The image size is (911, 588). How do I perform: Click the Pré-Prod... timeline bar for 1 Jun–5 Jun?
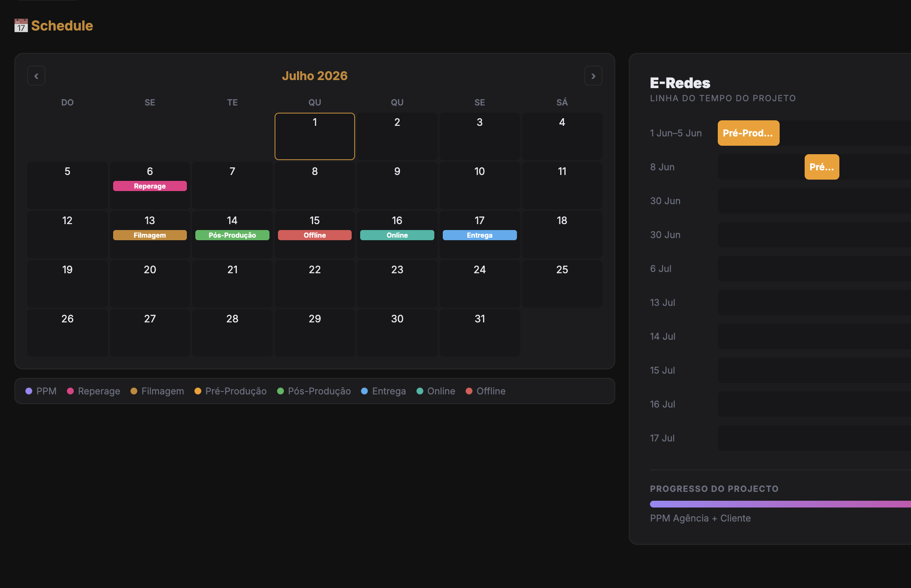pos(749,133)
